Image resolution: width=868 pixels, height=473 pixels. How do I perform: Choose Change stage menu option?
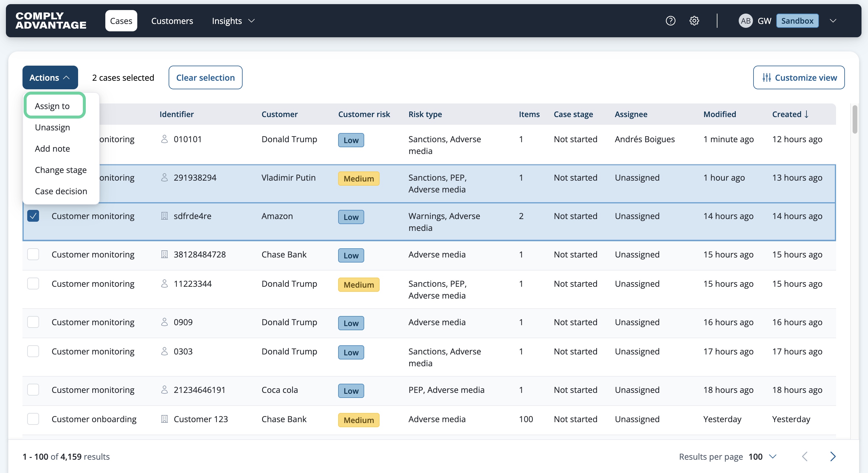click(61, 170)
